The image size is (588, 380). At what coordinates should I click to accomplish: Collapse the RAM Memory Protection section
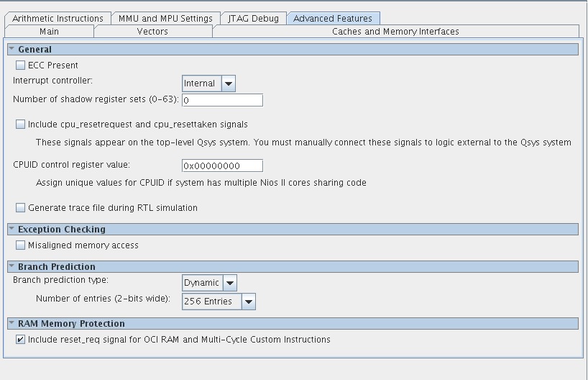(12, 324)
